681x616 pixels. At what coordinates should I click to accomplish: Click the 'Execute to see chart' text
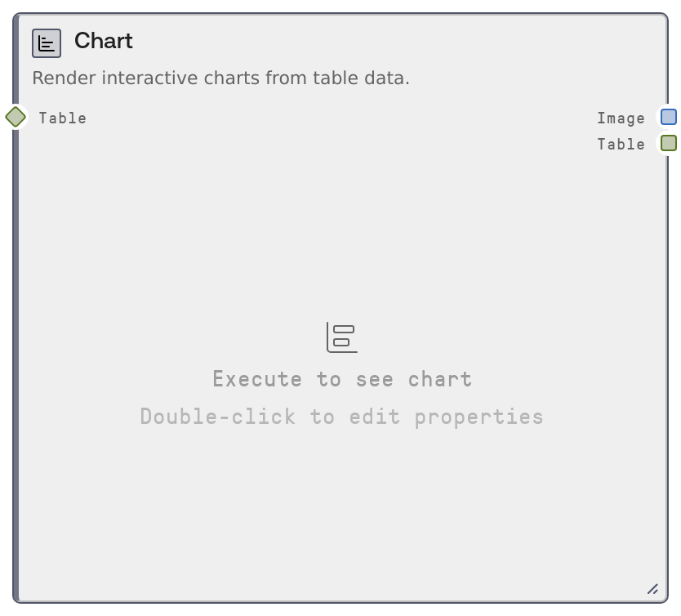point(342,379)
